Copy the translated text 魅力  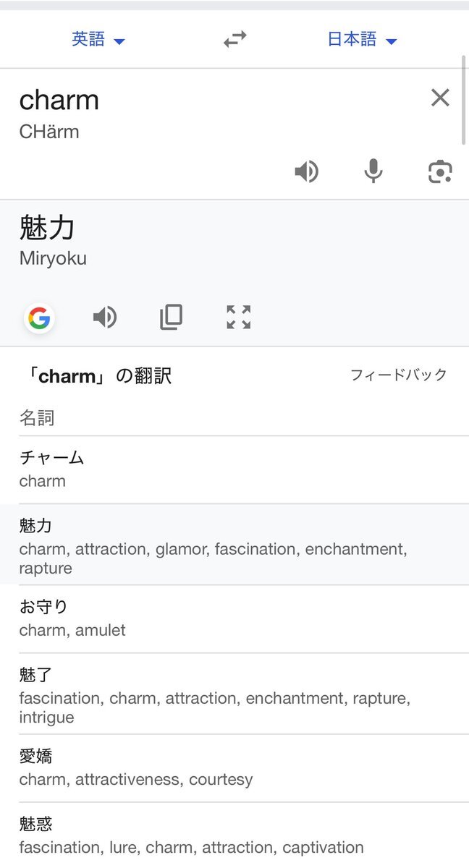click(x=172, y=317)
